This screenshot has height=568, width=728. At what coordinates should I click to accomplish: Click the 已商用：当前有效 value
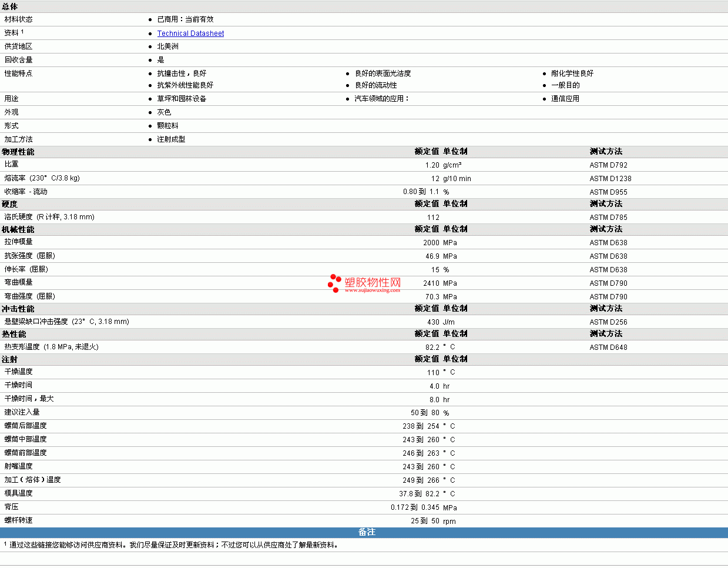coord(185,19)
